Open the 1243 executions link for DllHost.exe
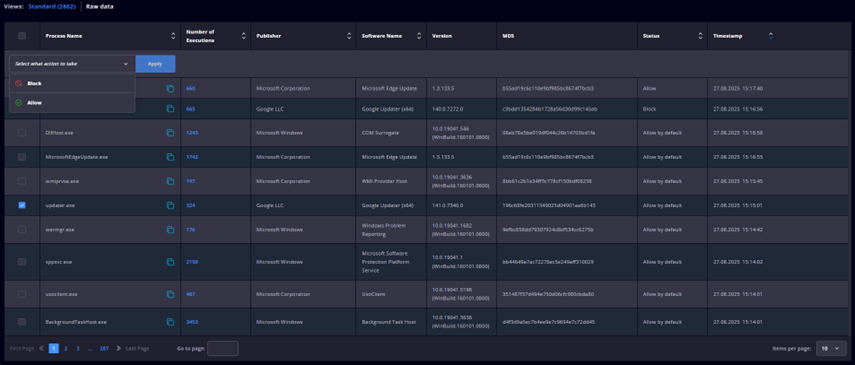855x365 pixels. point(192,133)
